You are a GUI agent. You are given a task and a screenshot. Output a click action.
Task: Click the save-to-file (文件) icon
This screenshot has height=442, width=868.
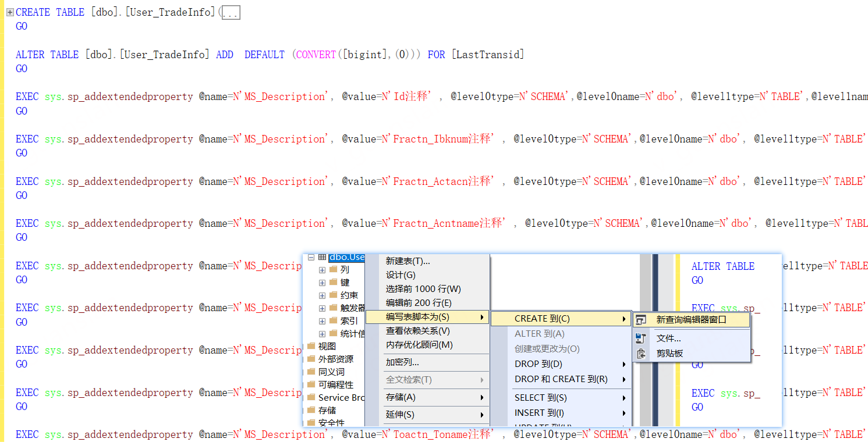(641, 338)
